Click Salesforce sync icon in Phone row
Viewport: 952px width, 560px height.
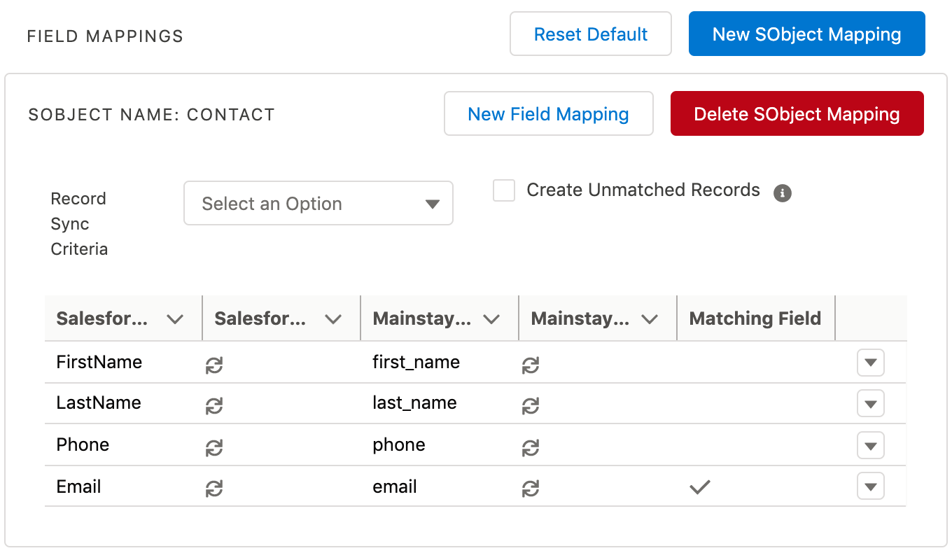214,447
